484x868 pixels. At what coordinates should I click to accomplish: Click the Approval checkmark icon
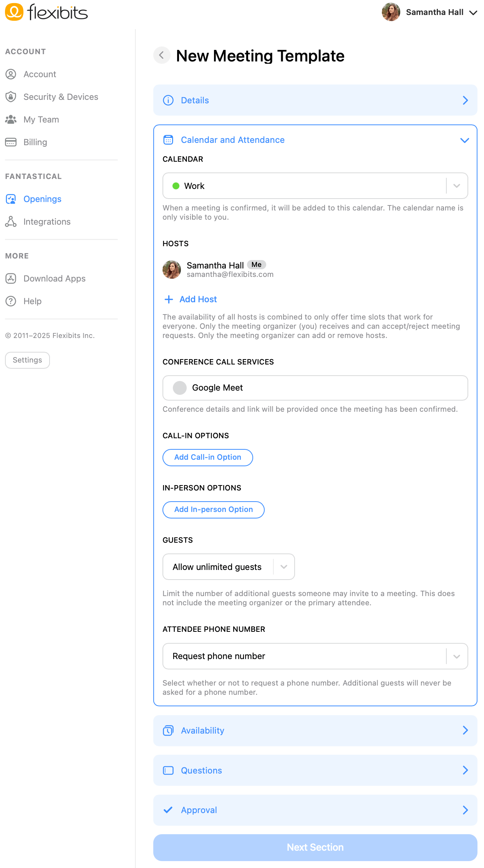pos(168,810)
